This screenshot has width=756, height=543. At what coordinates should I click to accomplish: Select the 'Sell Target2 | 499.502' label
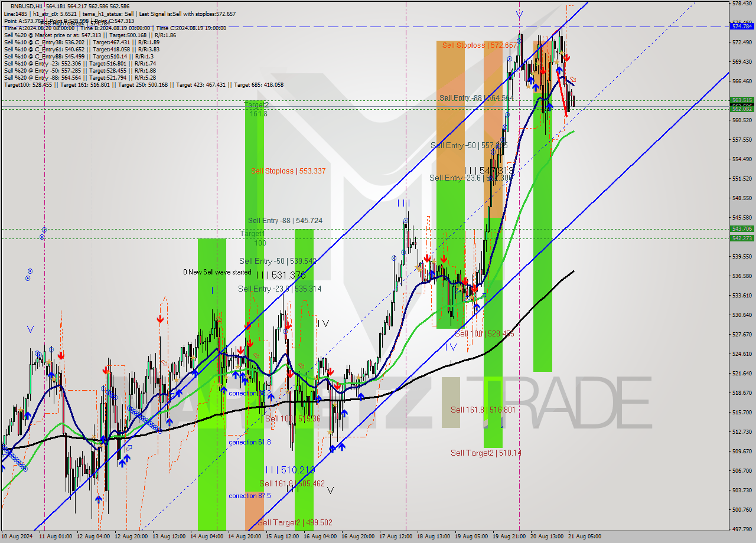[x=295, y=522]
